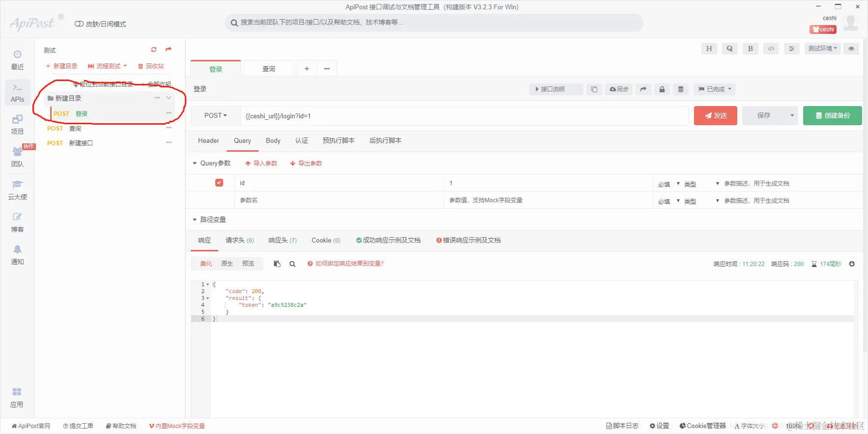Viewport: 868px width, 434px height.
Task: Select the 原生 raw response view
Action: coord(227,264)
